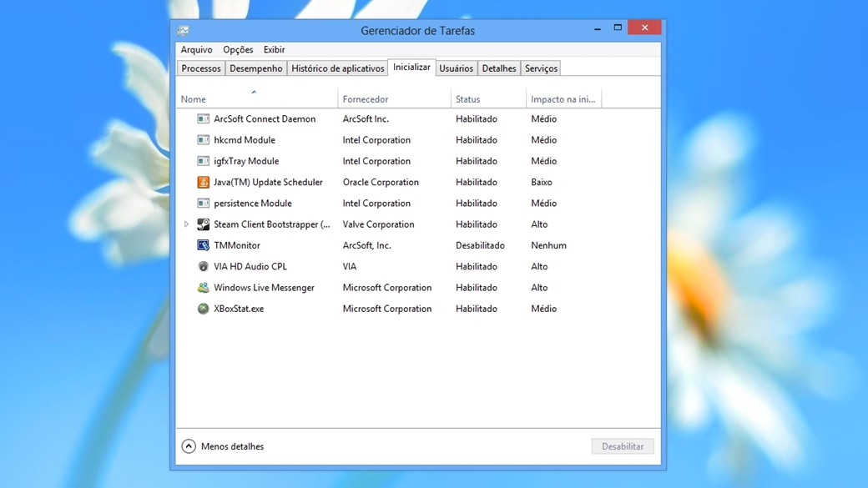Select the ArcSoft Connect Daemon name

tap(265, 119)
